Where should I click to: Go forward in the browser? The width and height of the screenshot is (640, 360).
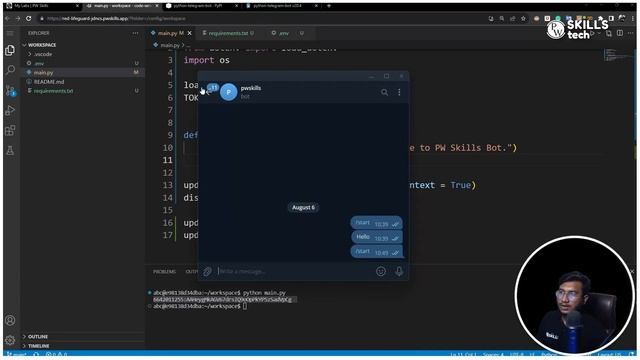(18, 18)
